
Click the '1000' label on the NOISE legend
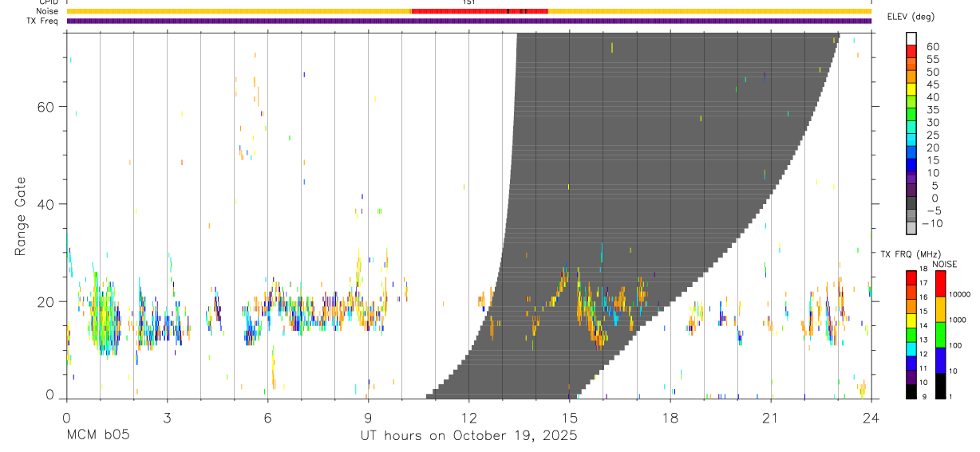[x=957, y=320]
